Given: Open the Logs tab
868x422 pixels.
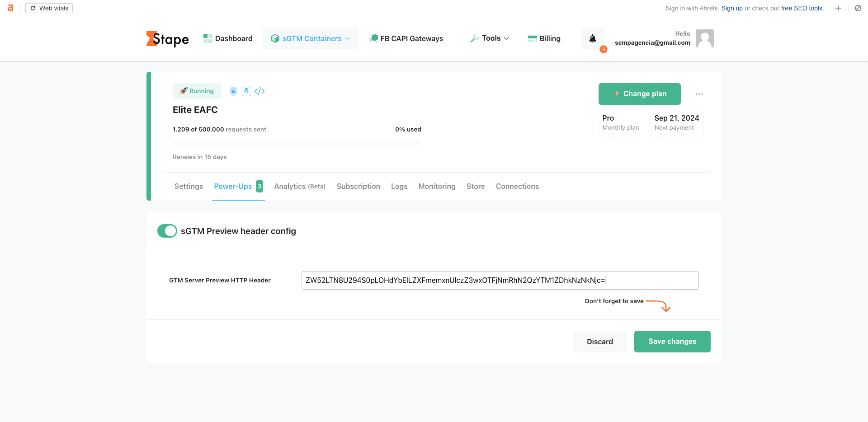Looking at the screenshot, I should point(399,186).
